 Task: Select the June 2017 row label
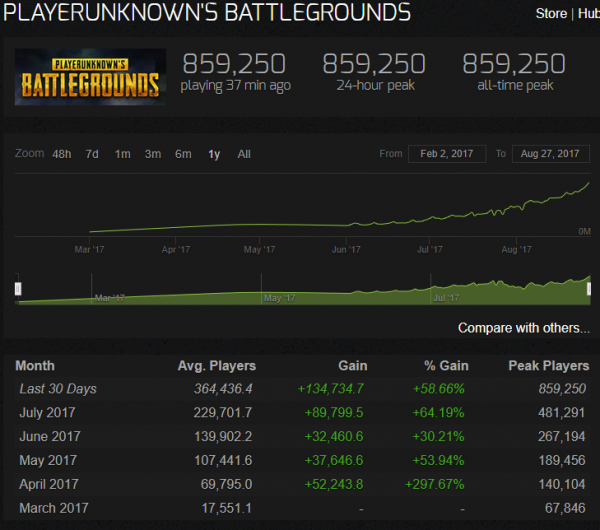pos(50,436)
